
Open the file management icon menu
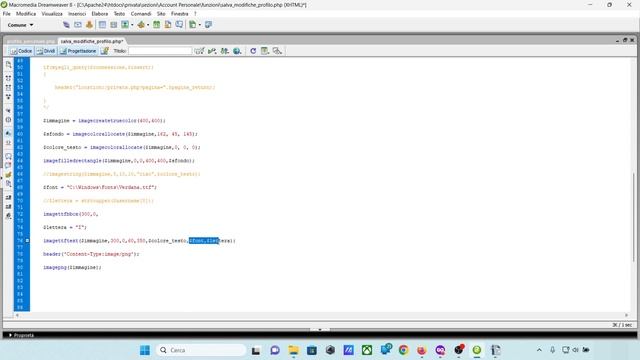[224, 51]
